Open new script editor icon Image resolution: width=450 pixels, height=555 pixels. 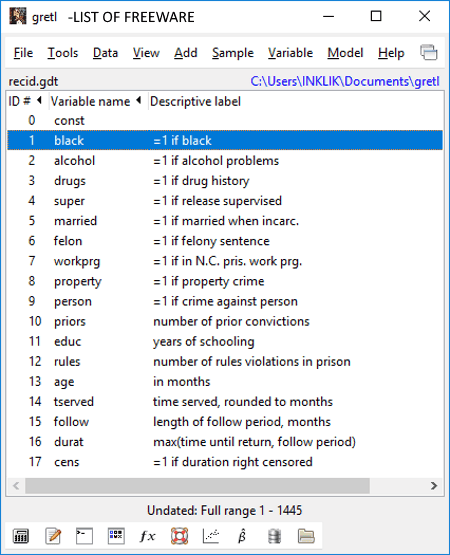click(x=53, y=536)
